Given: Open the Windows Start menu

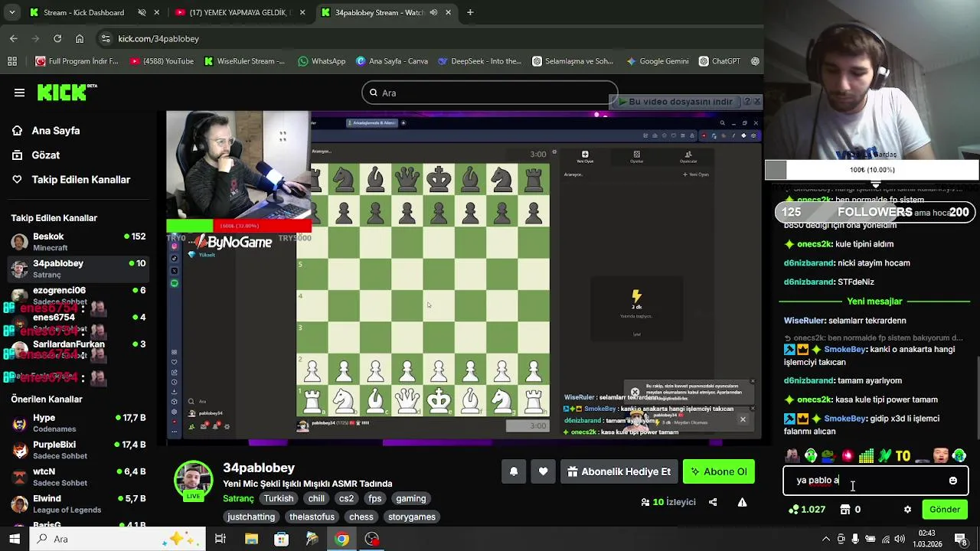Looking at the screenshot, I should (15, 539).
